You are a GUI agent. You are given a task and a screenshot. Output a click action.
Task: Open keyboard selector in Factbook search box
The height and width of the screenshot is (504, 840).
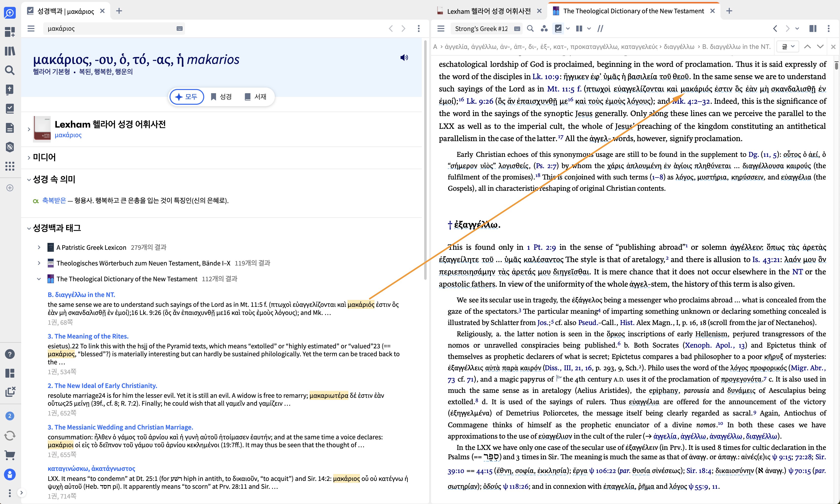click(180, 29)
